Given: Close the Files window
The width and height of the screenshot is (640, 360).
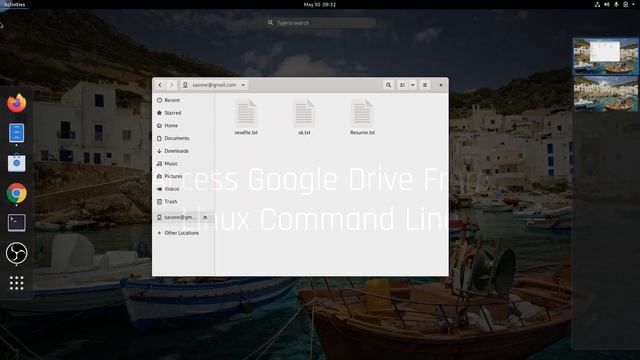Looking at the screenshot, I should click(x=441, y=85).
